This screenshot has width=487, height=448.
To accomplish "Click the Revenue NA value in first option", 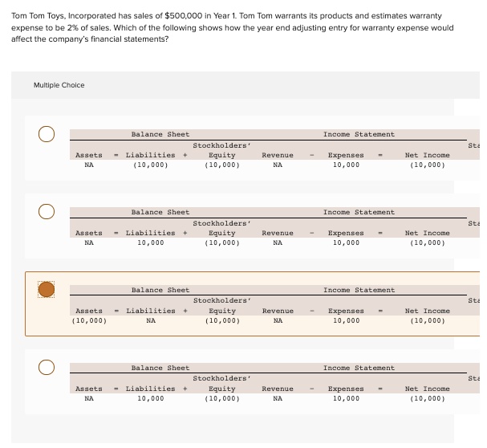I will pyautogui.click(x=278, y=165).
